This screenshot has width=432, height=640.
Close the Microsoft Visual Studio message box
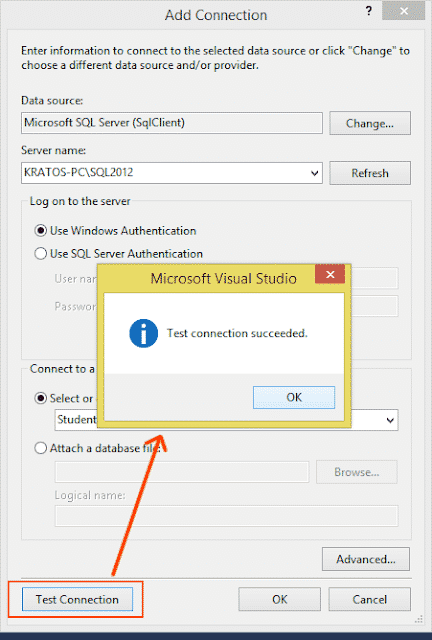tap(330, 274)
